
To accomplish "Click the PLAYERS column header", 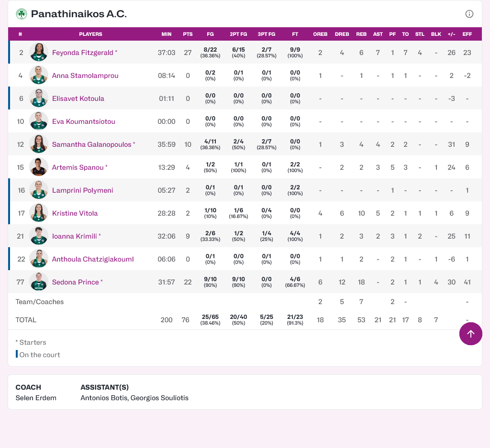I will [90, 34].
